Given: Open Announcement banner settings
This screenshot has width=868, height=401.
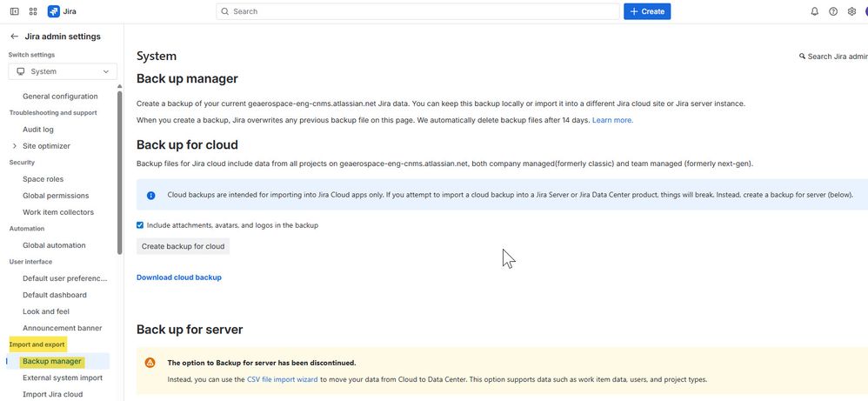Looking at the screenshot, I should (x=62, y=328).
